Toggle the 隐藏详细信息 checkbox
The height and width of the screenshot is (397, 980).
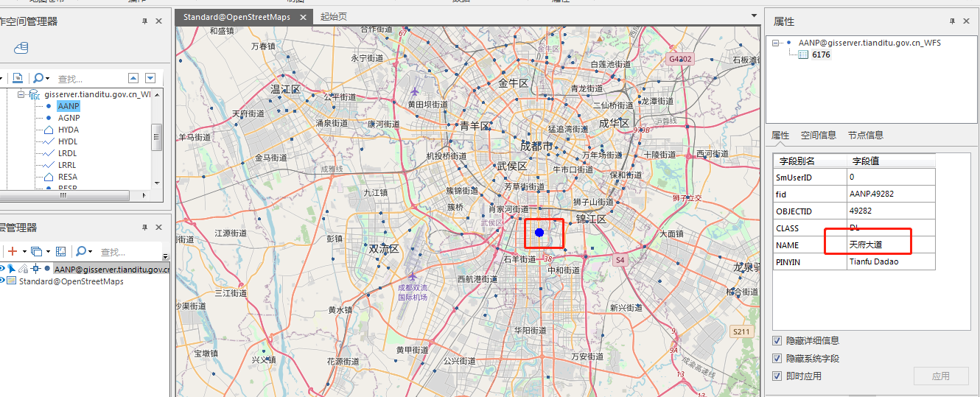point(777,341)
